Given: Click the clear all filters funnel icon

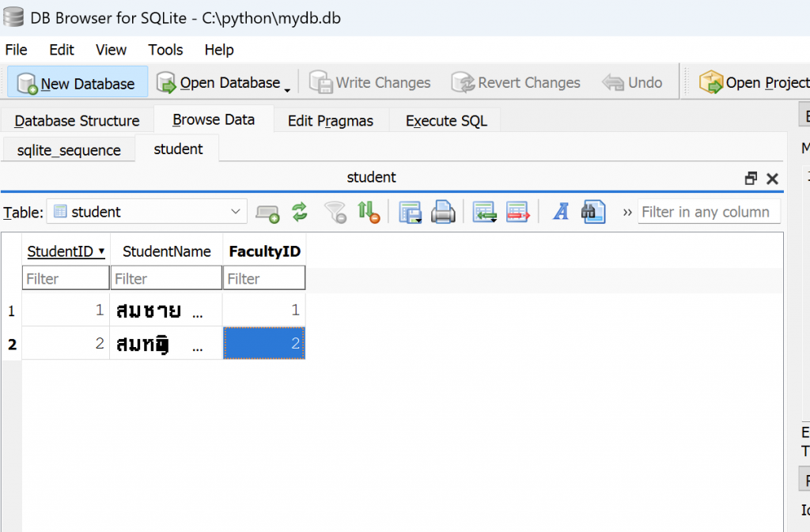Looking at the screenshot, I should pyautogui.click(x=335, y=212).
